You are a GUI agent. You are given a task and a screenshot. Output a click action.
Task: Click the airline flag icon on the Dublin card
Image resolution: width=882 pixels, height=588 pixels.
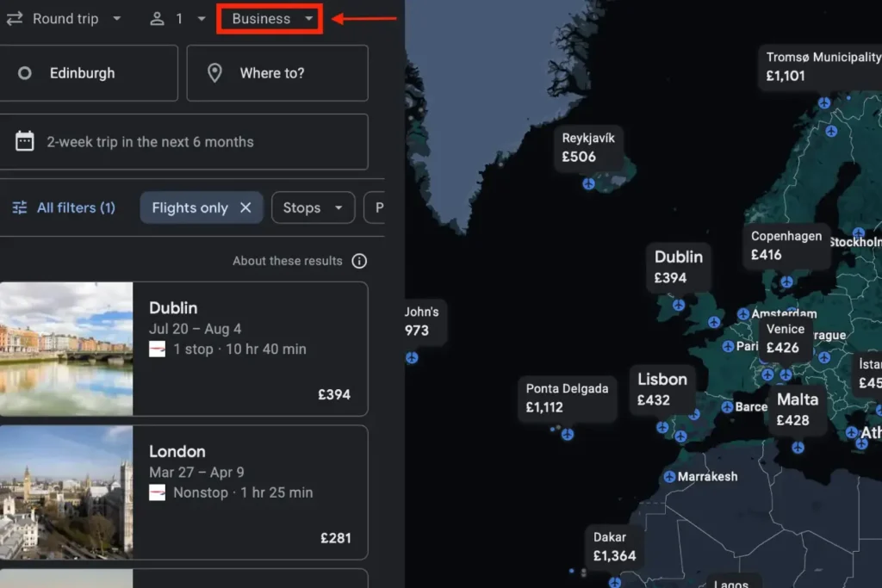click(x=158, y=350)
